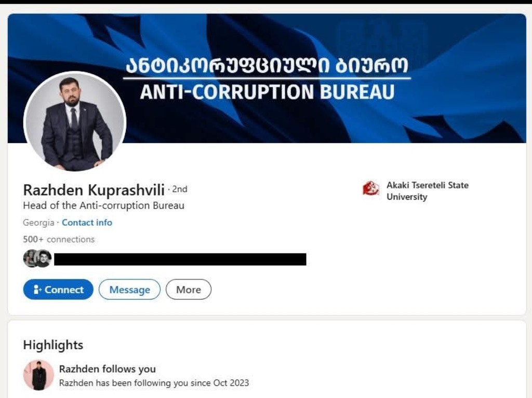Open the Akaki Tsereteli State University logo
This screenshot has height=398, width=532.
click(371, 188)
